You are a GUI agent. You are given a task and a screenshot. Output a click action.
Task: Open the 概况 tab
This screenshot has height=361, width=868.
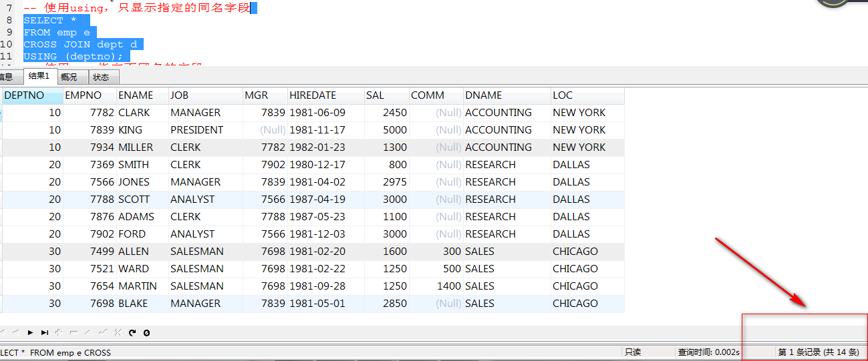tap(69, 77)
